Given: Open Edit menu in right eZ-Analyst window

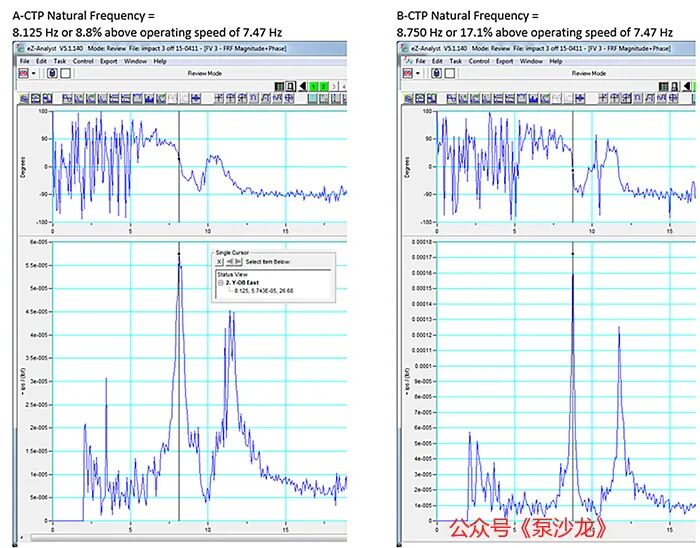Looking at the screenshot, I should [x=438, y=61].
